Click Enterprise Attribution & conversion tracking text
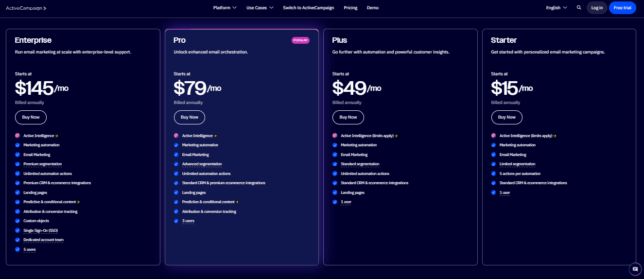Image resolution: width=644 pixels, height=279 pixels. tap(51, 211)
